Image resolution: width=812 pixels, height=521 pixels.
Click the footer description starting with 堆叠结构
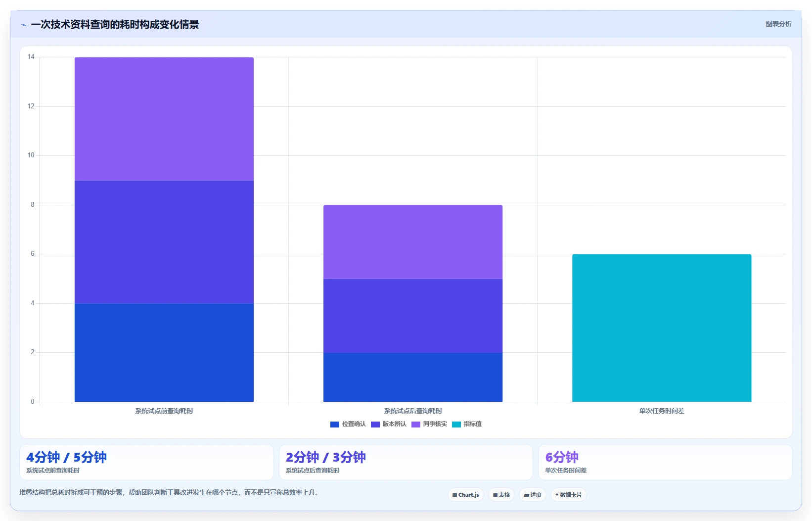click(x=170, y=493)
